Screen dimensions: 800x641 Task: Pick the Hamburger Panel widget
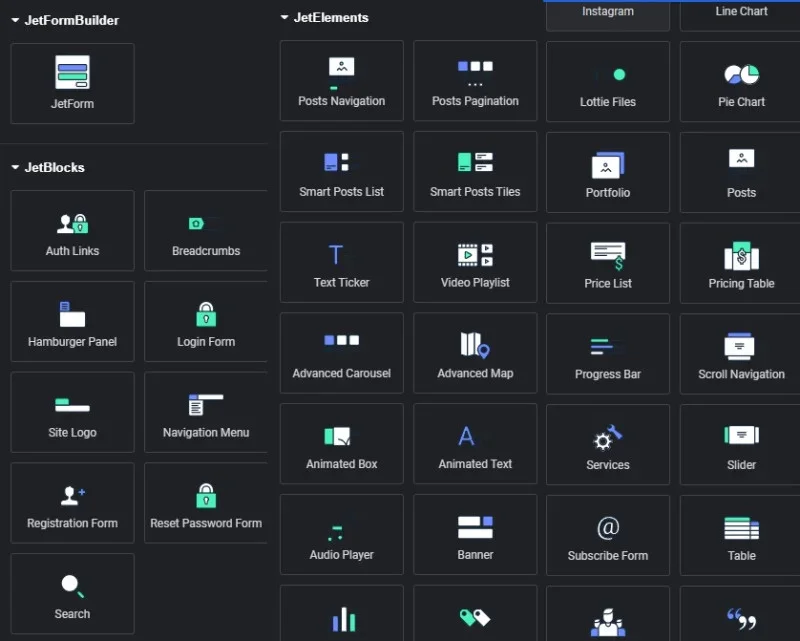pos(72,322)
